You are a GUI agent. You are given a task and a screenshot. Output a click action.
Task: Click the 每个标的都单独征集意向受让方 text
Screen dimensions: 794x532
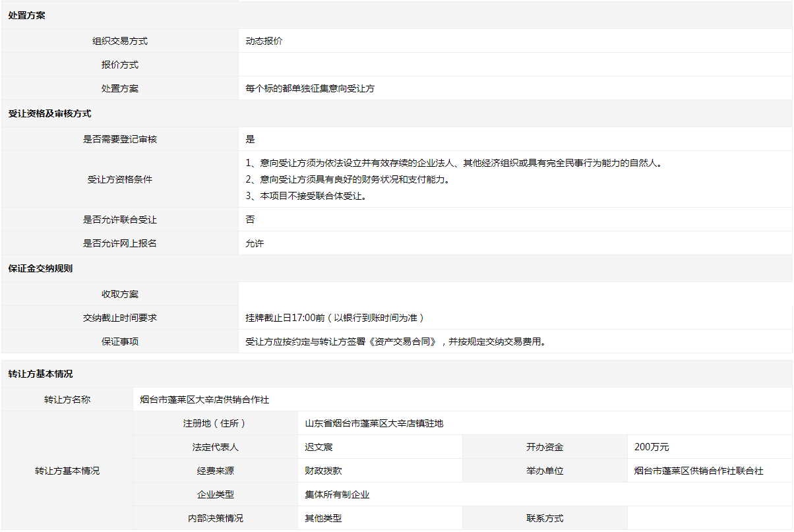coord(310,88)
